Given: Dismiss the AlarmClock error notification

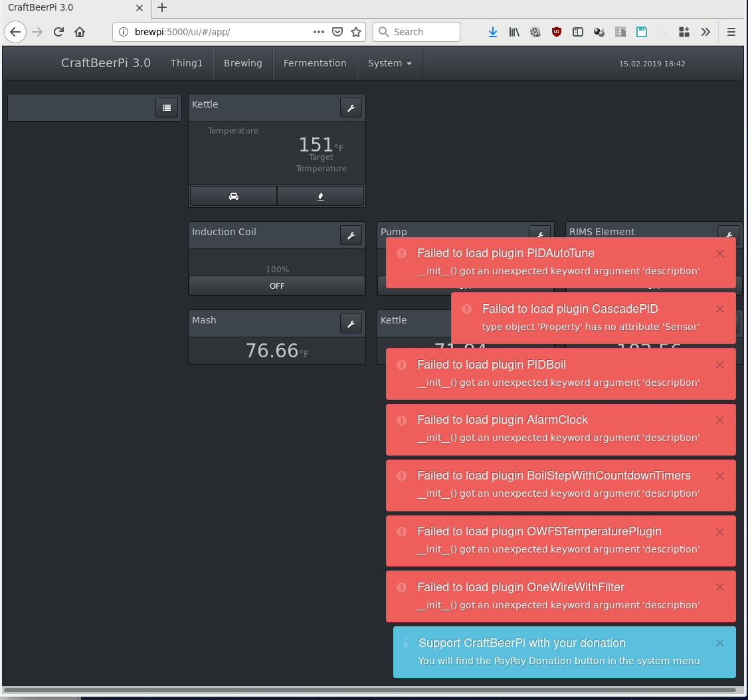Looking at the screenshot, I should pos(720,420).
